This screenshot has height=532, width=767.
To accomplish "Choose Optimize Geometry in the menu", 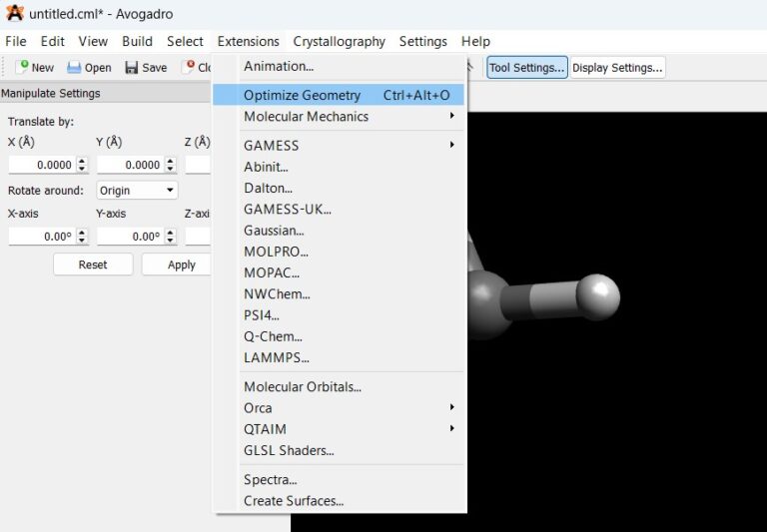I will [339, 95].
